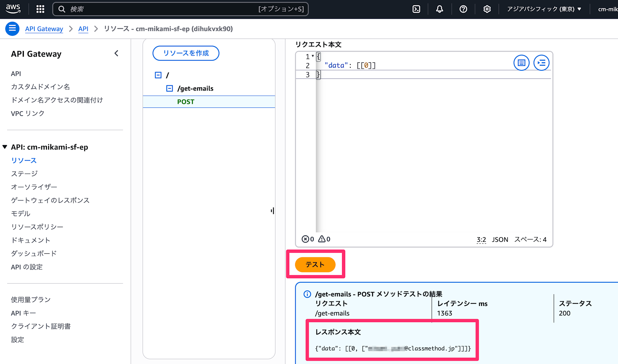Click line number 3 in the editor gutter

(307, 74)
